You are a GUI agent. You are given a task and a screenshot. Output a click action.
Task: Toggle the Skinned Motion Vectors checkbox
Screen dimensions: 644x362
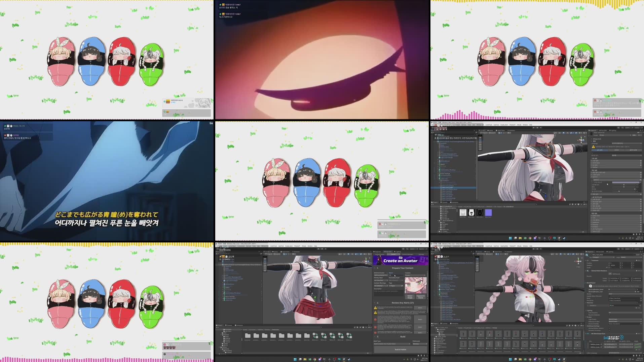[x=609, y=328]
